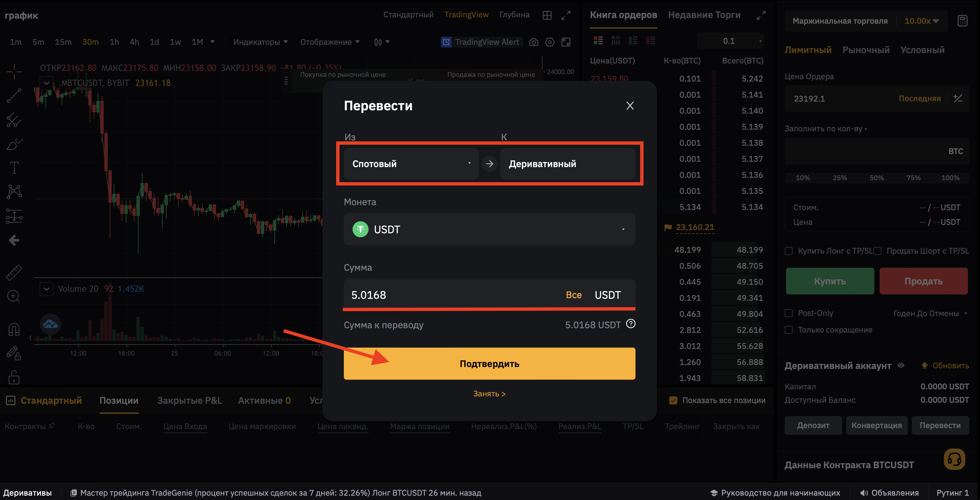Tick the Post-Only checkbox

789,313
